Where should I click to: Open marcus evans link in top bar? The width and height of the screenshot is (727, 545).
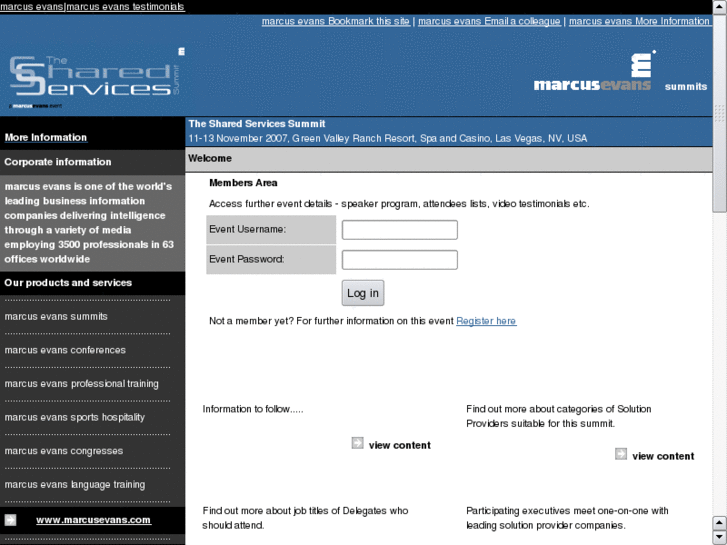pos(32,7)
